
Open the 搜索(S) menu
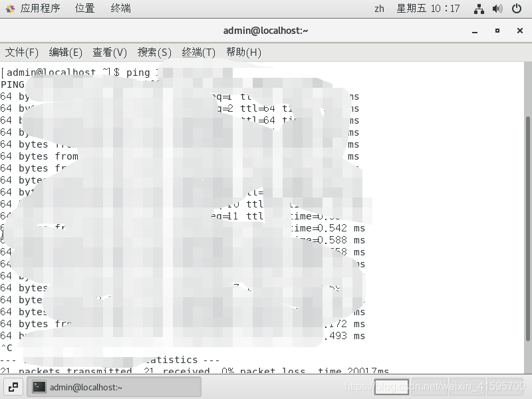[x=154, y=52]
